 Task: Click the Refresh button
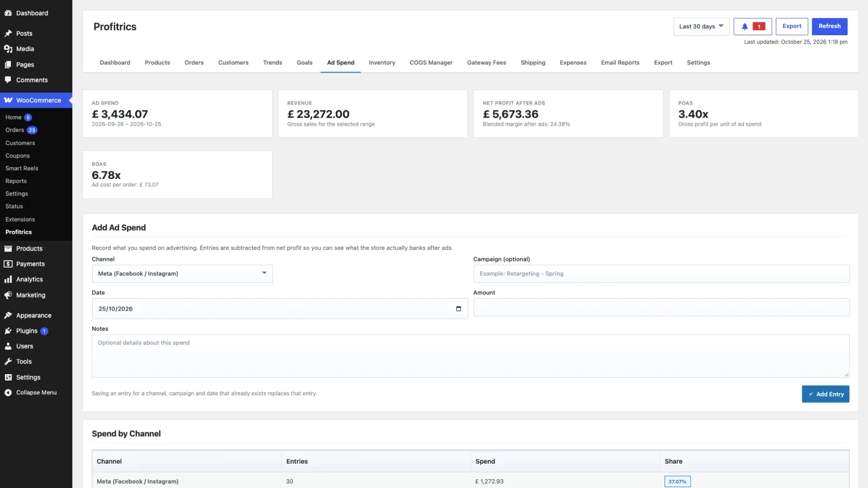[829, 27]
